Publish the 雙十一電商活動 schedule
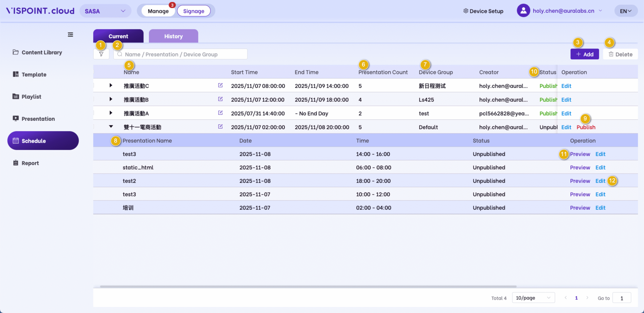 pos(586,127)
